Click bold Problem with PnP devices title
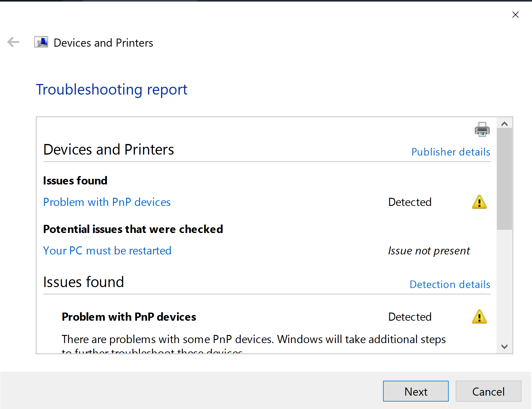The image size is (532, 409). (129, 317)
